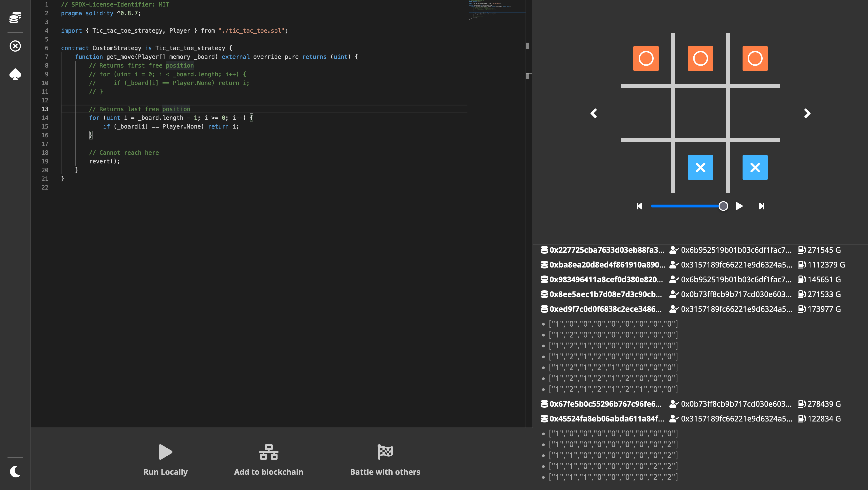Click the fold arrow on line 14
Viewport: 868px width, 490px height.
[56, 118]
